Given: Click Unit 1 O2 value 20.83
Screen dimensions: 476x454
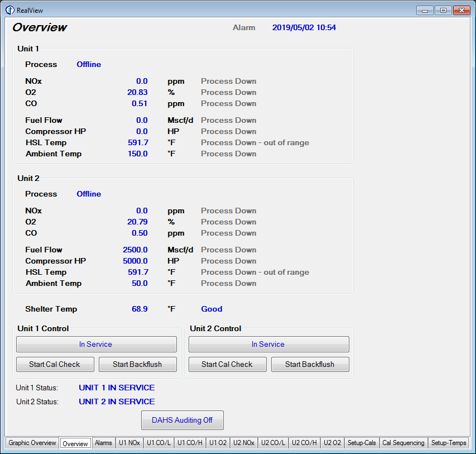Looking at the screenshot, I should (137, 92).
